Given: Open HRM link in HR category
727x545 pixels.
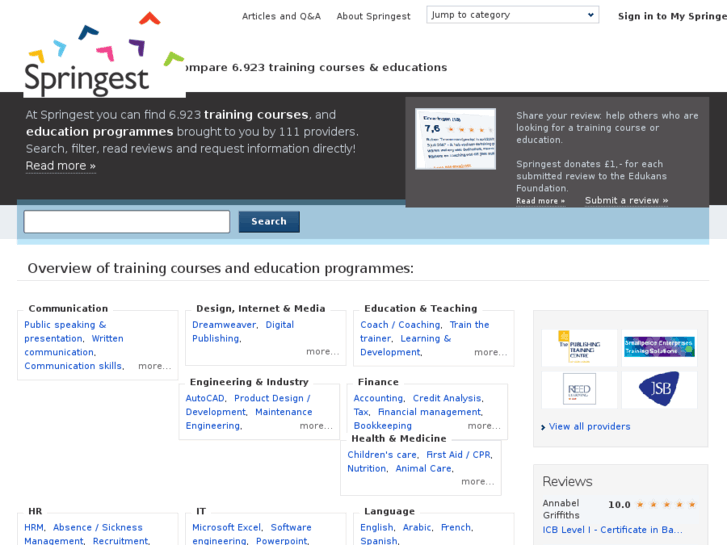Looking at the screenshot, I should coord(34,527).
